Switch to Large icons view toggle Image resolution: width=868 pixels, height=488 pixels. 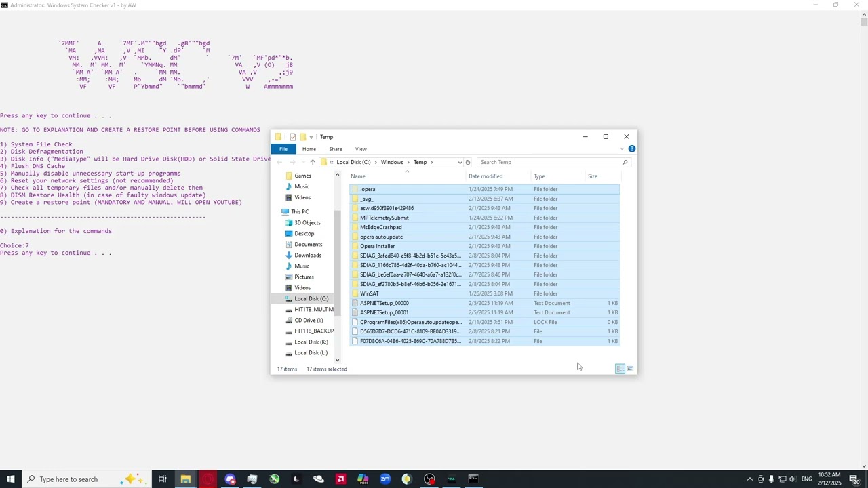630,369
